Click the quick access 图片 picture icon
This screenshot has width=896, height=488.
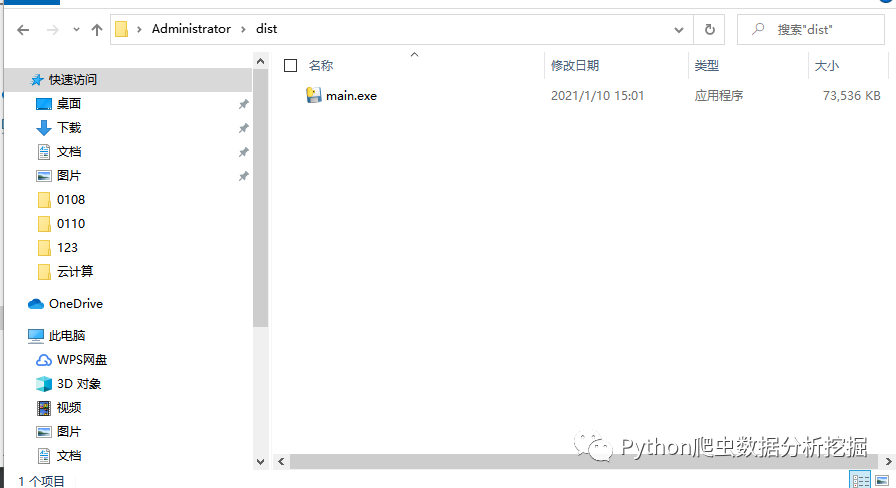44,176
